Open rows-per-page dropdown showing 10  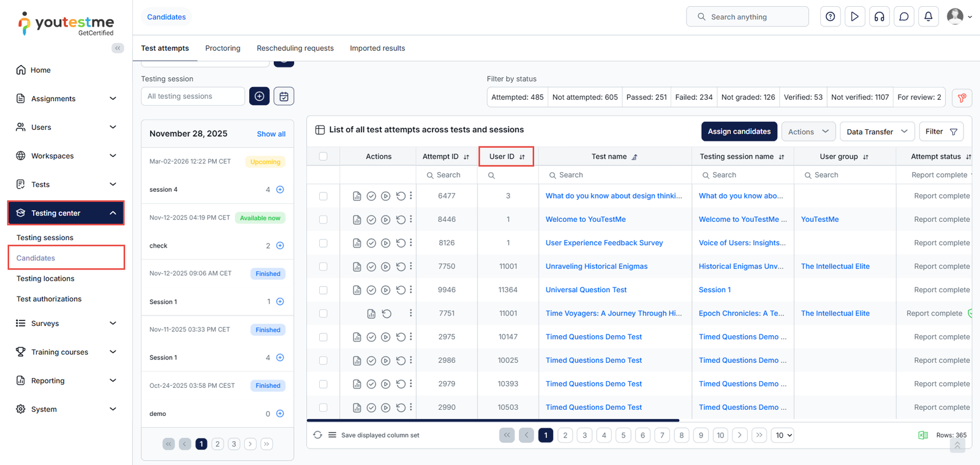click(x=782, y=435)
